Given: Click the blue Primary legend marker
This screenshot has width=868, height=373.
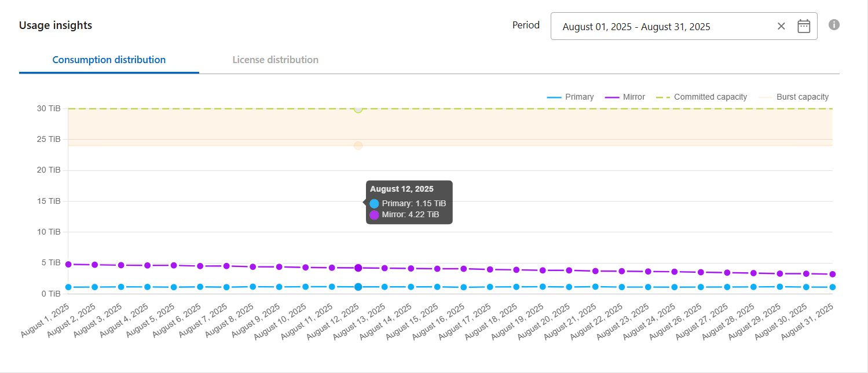Looking at the screenshot, I should (x=554, y=97).
